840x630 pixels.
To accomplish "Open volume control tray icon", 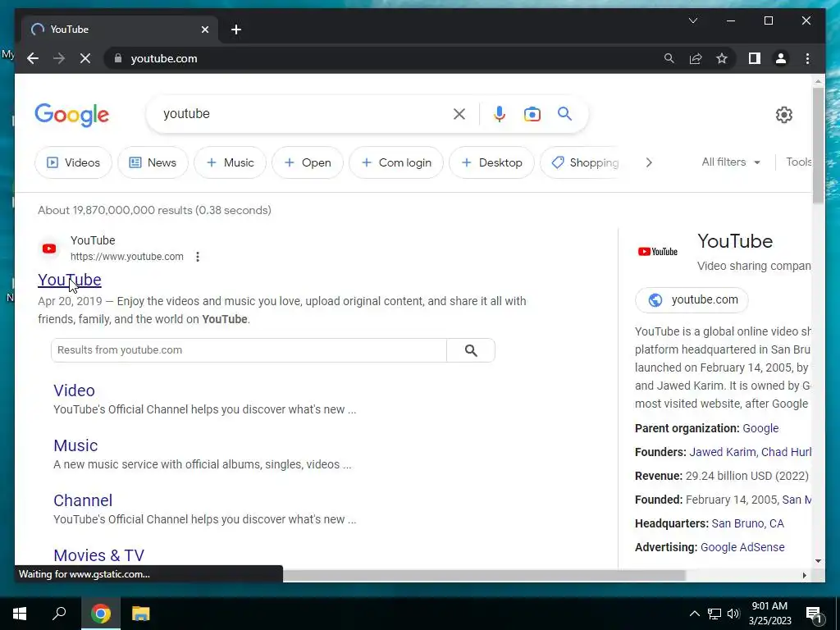I will click(733, 614).
